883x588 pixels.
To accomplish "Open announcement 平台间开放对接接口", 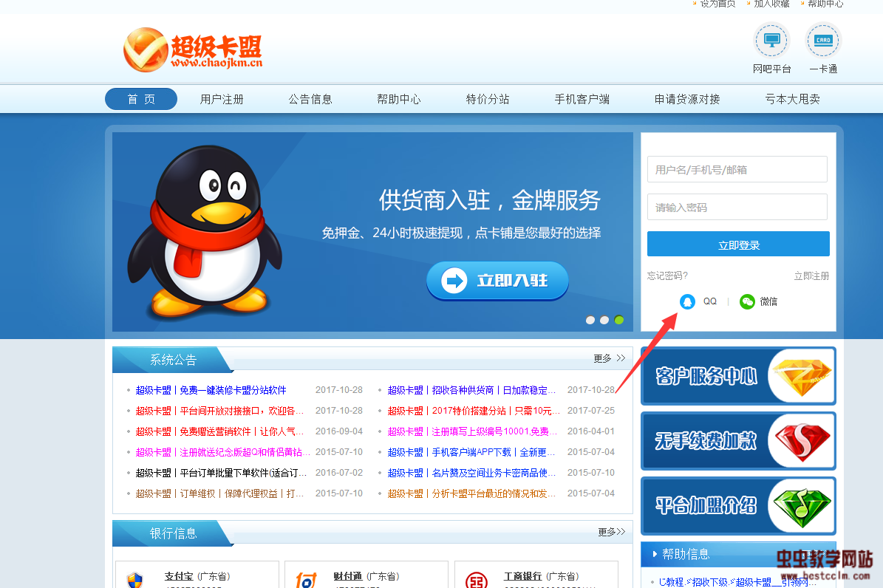I will click(x=219, y=411).
